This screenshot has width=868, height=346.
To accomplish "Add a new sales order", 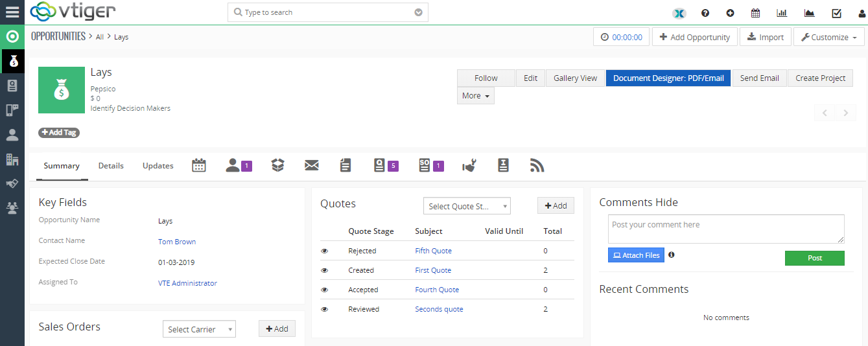I will pos(277,329).
